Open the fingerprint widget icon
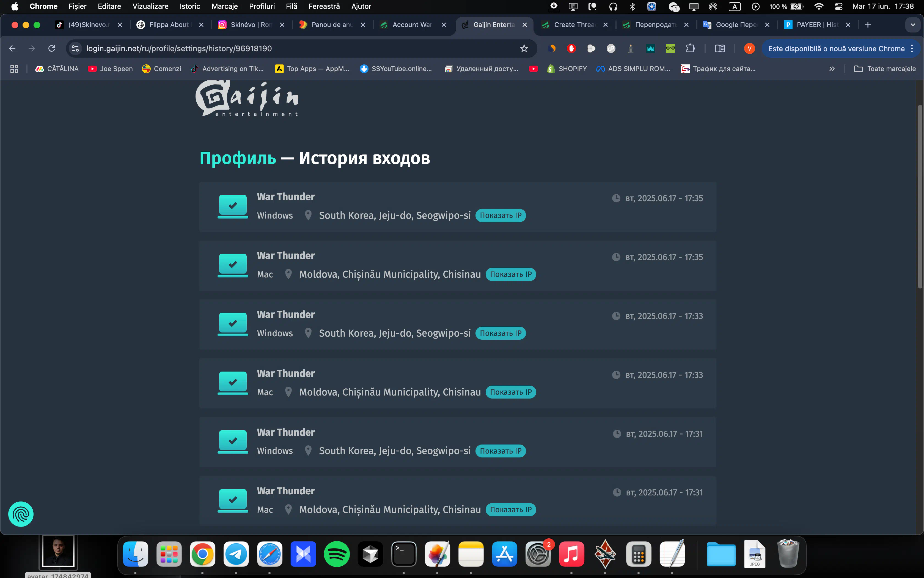The height and width of the screenshot is (578, 924). pyautogui.click(x=21, y=514)
